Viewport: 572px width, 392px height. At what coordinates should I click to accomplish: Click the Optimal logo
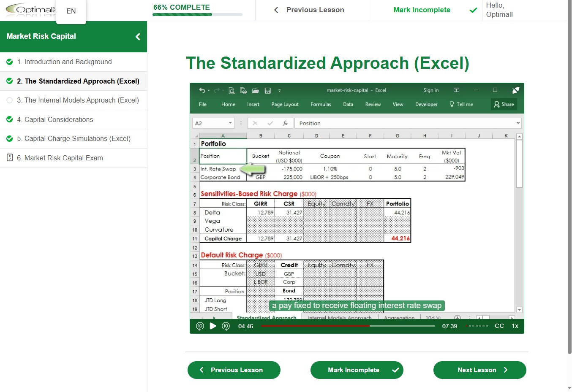(30, 10)
